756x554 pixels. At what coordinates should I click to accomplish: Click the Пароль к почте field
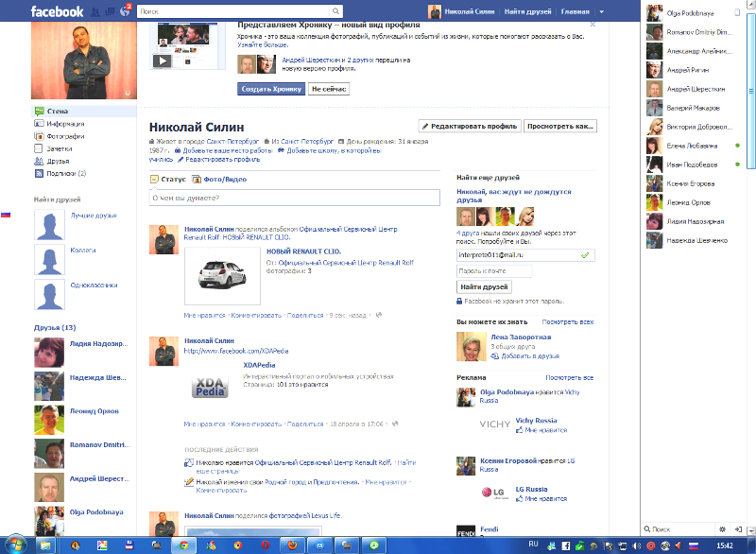(494, 271)
